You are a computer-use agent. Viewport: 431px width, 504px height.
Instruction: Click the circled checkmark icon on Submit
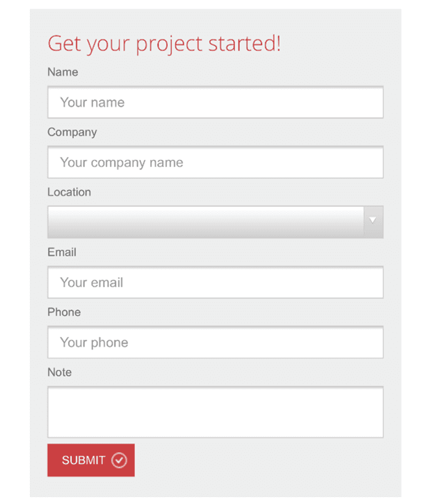click(x=119, y=460)
